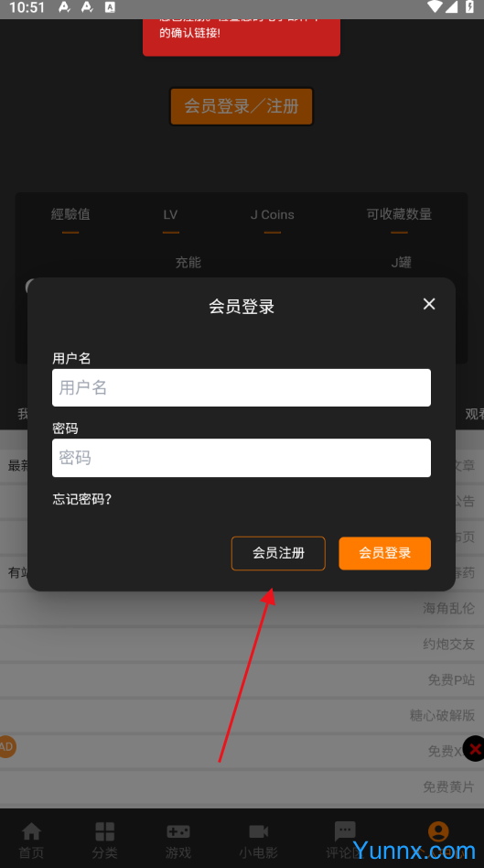Viewport: 484px width, 868px height.
Task: Open the 游戏 gamepad icon
Action: (x=178, y=830)
